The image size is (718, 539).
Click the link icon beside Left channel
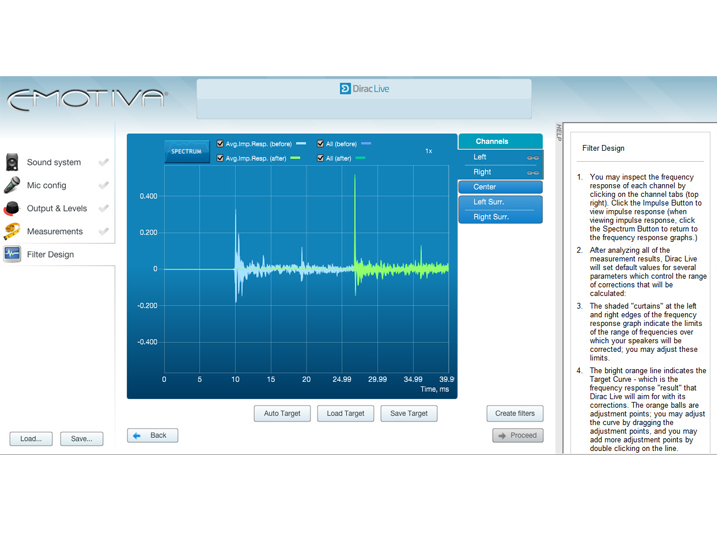click(x=533, y=158)
